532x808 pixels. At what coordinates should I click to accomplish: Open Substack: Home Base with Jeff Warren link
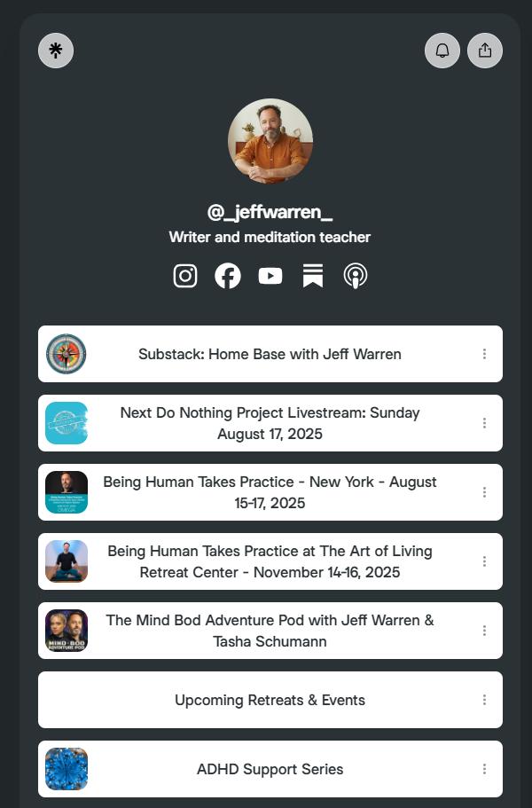270,354
